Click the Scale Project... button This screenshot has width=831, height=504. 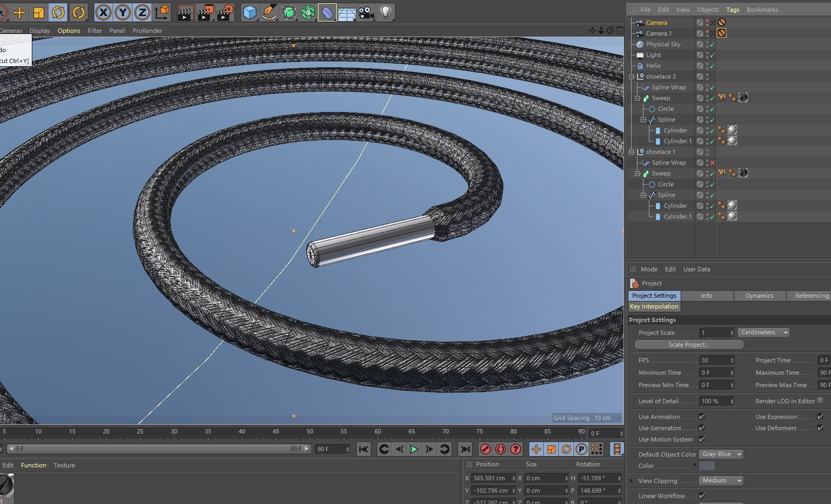(x=689, y=345)
